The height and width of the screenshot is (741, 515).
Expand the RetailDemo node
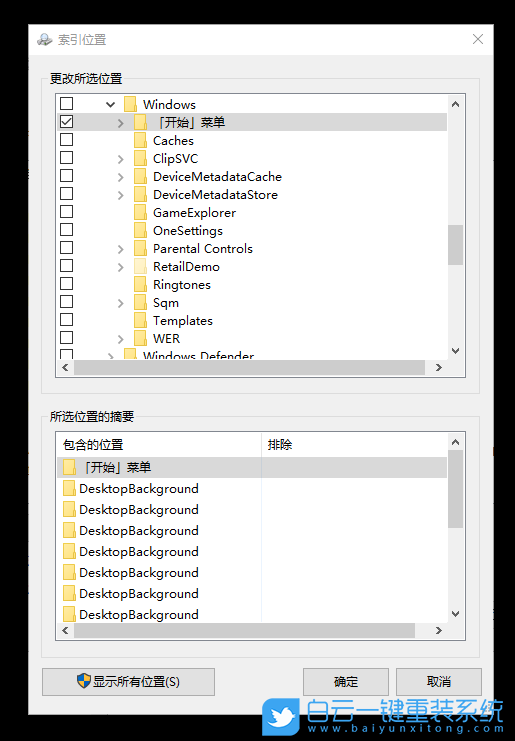tap(120, 267)
